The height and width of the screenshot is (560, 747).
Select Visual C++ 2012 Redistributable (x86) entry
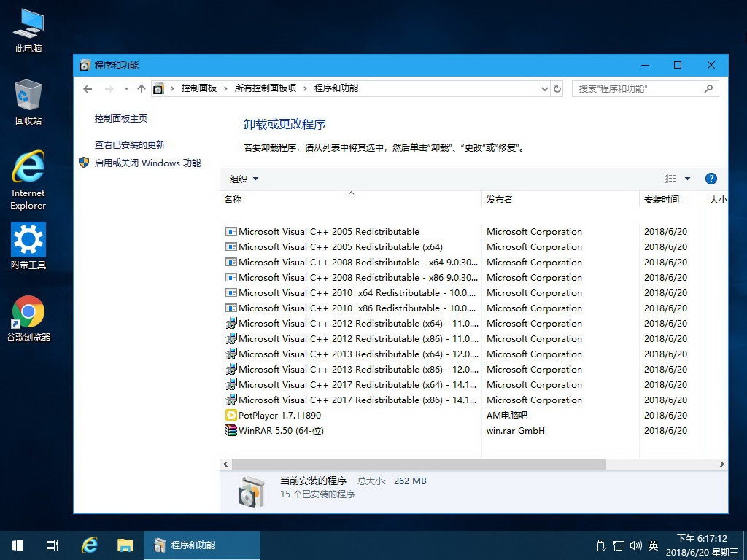[x=351, y=338]
